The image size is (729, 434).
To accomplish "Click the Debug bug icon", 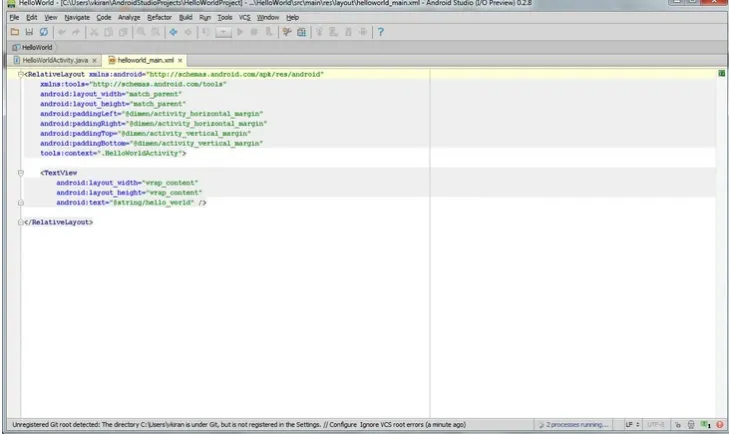I will [x=254, y=32].
